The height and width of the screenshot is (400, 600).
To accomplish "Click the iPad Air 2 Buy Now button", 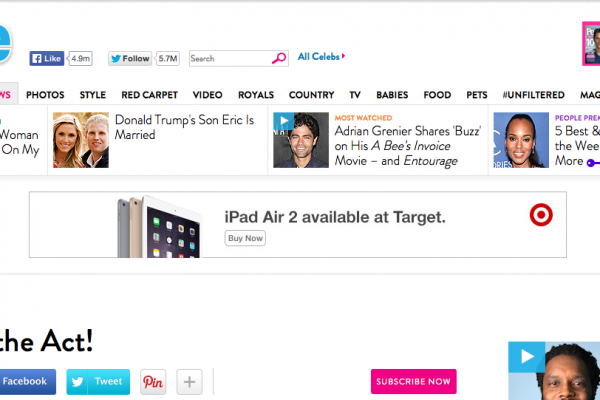I will pos(245,238).
